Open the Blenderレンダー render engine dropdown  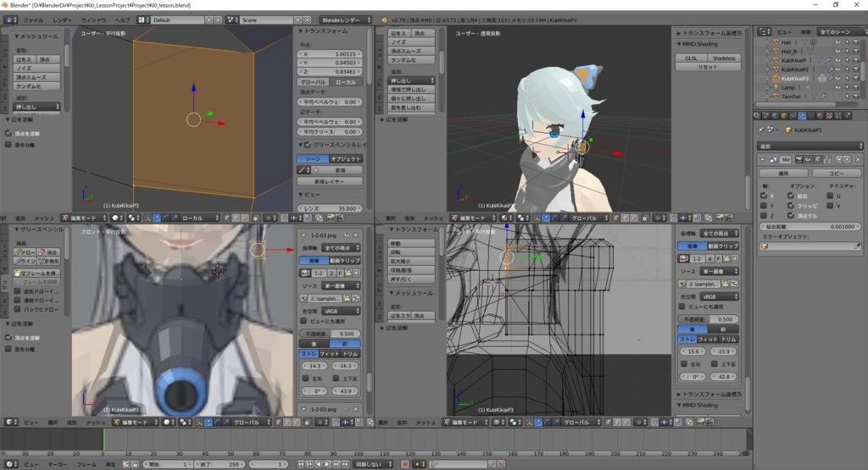tap(346, 20)
